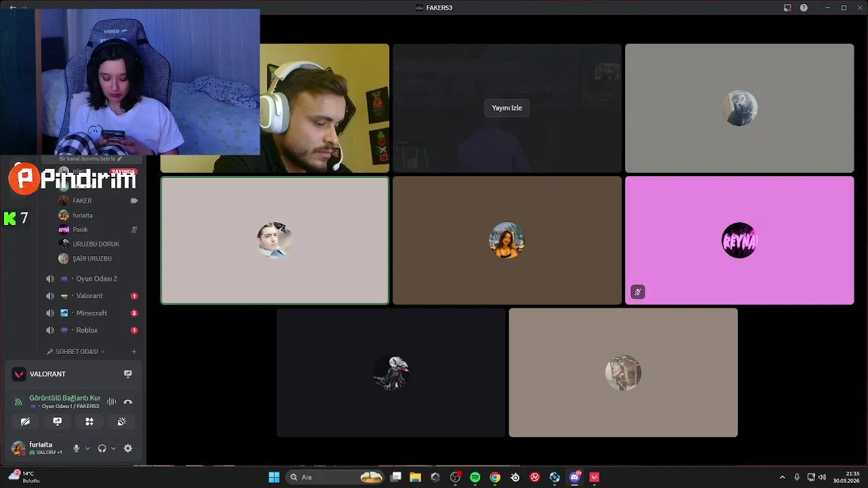Open the soundboard button

pyautogui.click(x=121, y=422)
